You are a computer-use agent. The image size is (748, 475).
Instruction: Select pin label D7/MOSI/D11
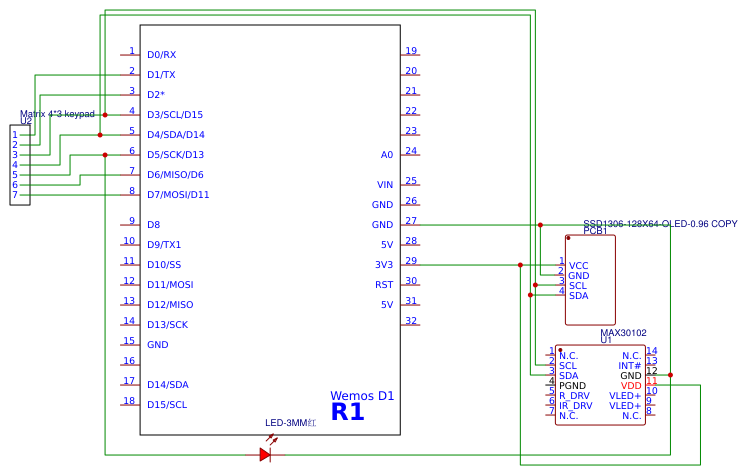(178, 195)
